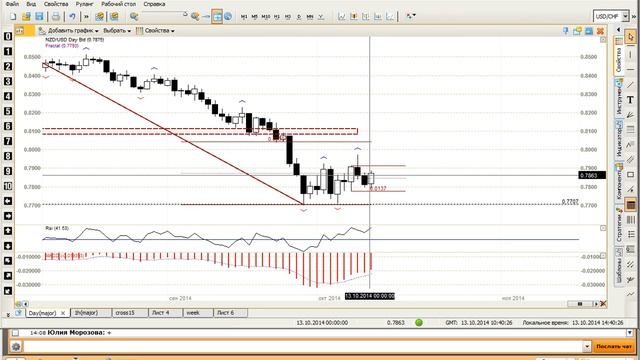Expand the toolbar overflow chevron near undo

86,16
